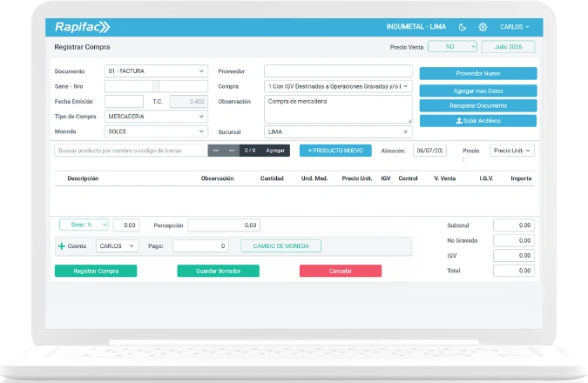Click Recuperar Documento button
Image resolution: width=588 pixels, height=383 pixels.
478,105
